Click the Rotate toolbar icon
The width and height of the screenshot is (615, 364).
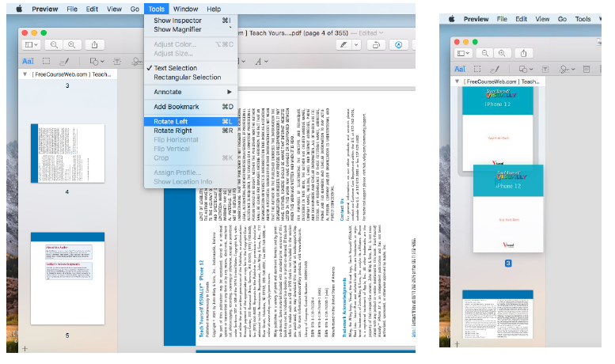pyautogui.click(x=377, y=45)
